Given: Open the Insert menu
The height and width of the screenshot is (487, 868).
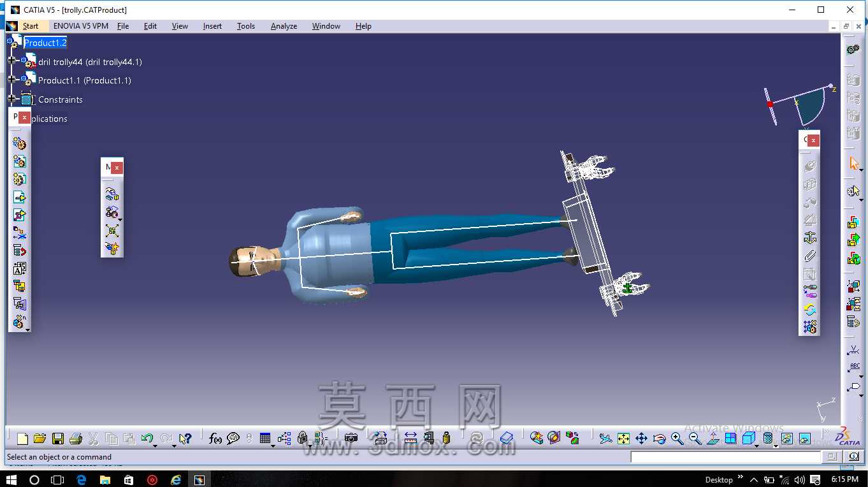Looking at the screenshot, I should [x=212, y=26].
